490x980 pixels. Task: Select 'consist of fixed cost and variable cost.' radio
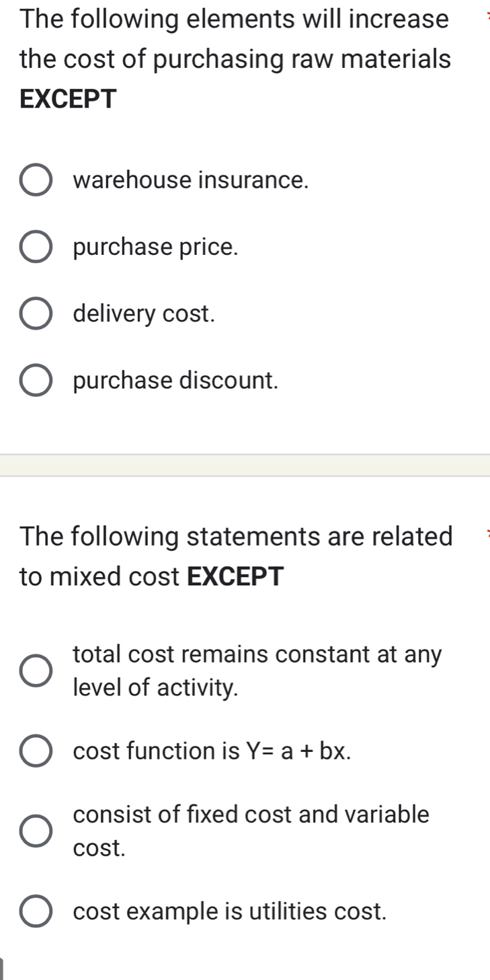(x=36, y=831)
